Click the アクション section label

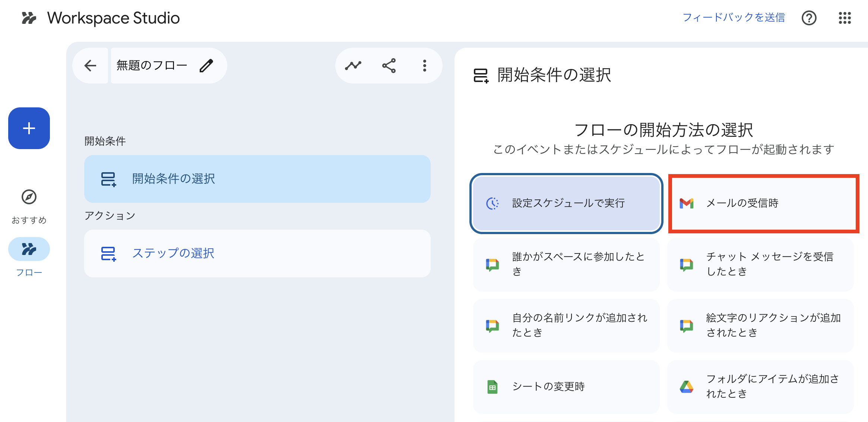110,215
